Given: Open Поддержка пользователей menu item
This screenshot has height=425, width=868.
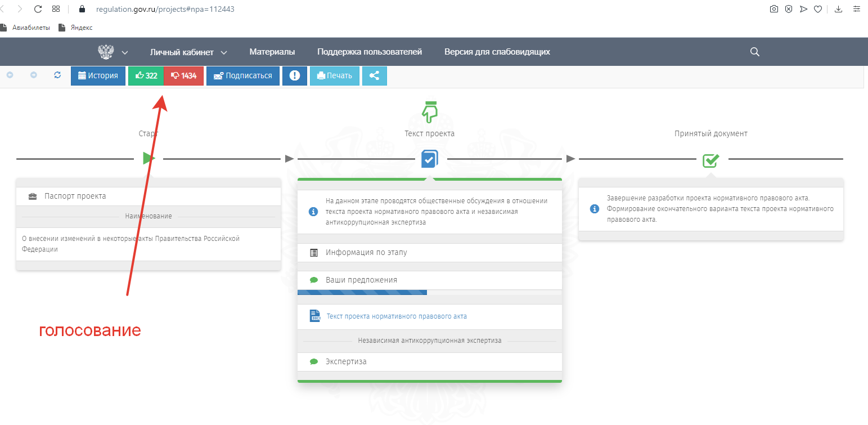Looking at the screenshot, I should [369, 52].
